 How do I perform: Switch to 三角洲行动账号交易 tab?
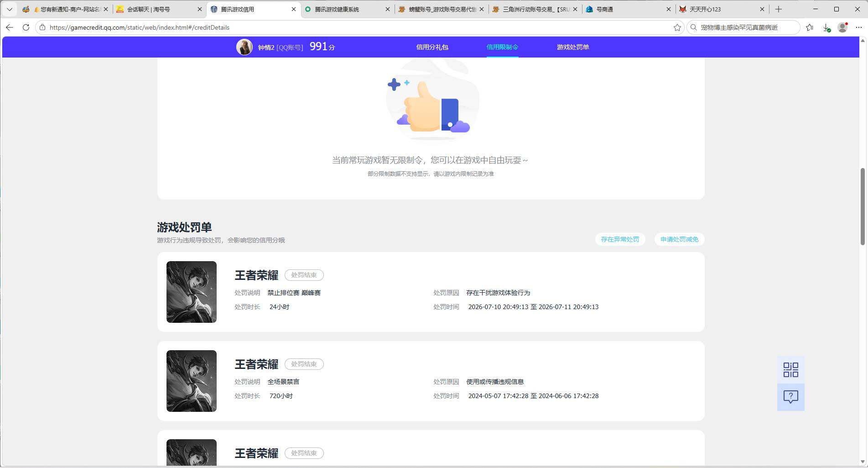pos(534,9)
